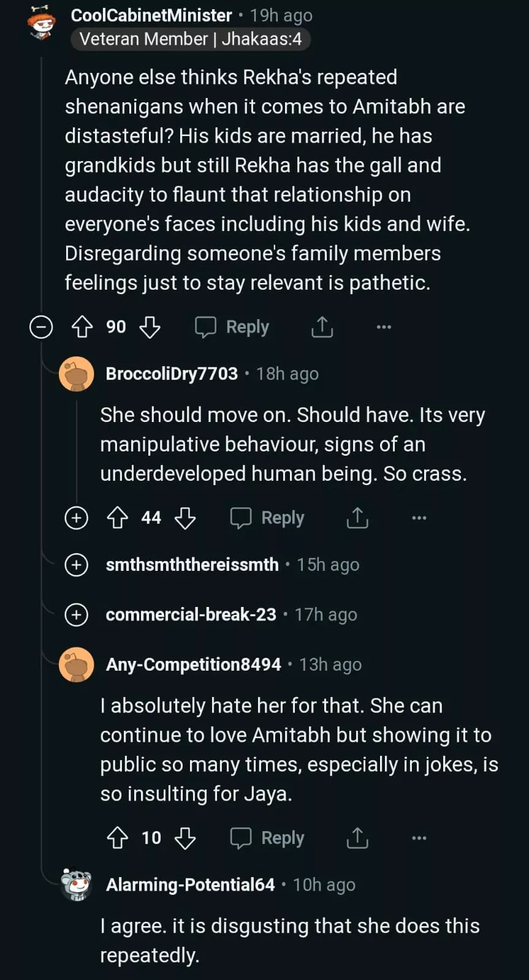Share BroccoliDry7703's comment
This screenshot has height=980, width=529.
(357, 518)
